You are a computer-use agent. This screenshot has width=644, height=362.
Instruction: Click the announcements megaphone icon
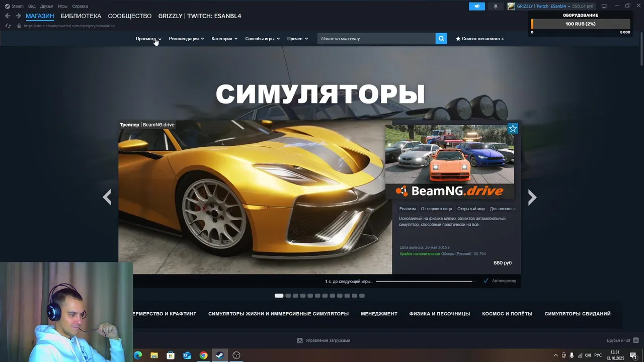(x=476, y=6)
